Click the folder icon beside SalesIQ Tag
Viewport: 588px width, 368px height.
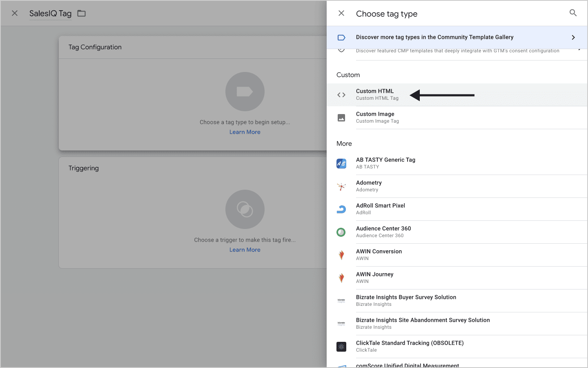coord(82,13)
